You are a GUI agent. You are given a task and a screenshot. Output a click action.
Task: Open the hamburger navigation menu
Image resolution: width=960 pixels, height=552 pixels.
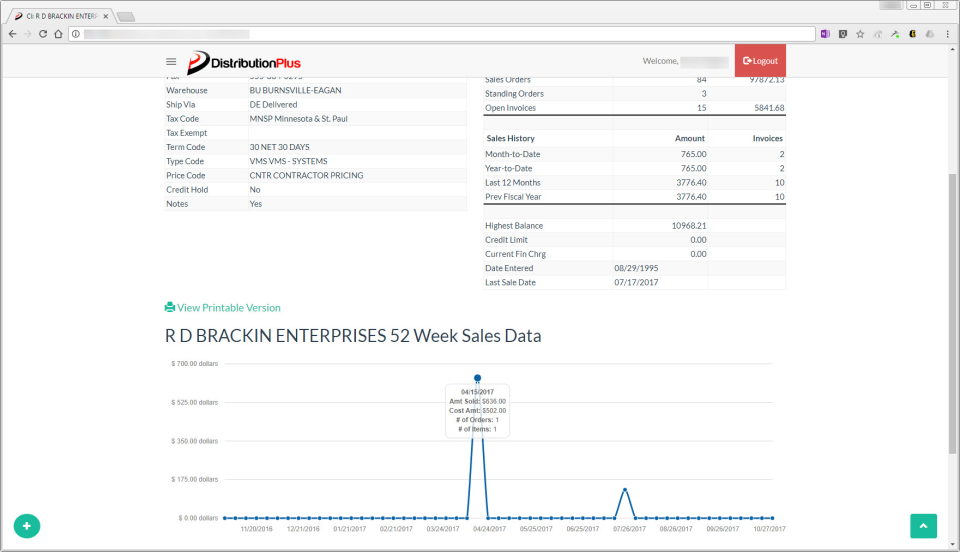coord(171,62)
